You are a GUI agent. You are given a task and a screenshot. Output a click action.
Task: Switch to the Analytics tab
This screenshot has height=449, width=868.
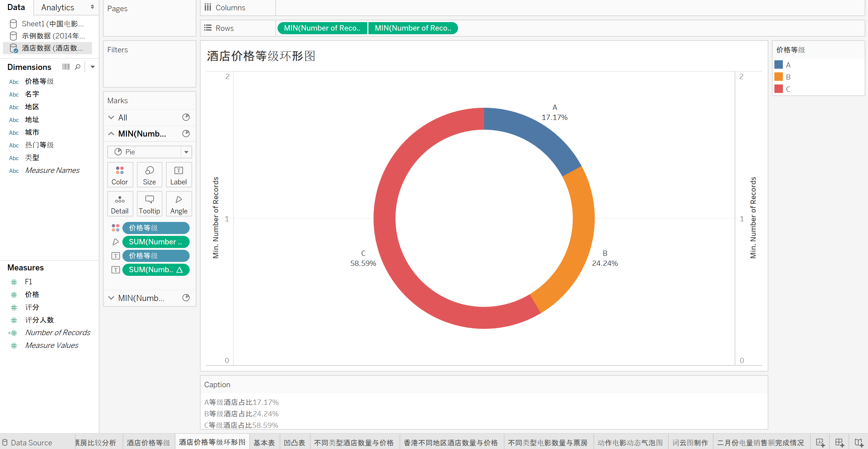pos(58,7)
